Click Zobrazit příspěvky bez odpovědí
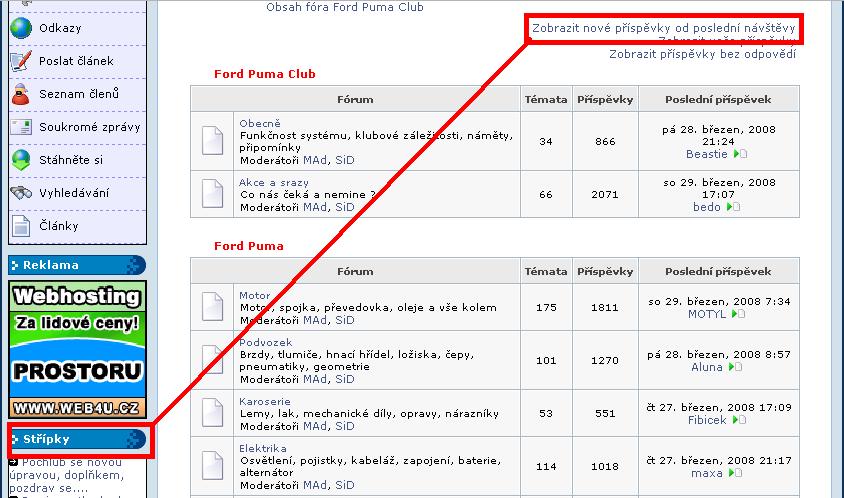844x498 pixels. click(x=702, y=54)
